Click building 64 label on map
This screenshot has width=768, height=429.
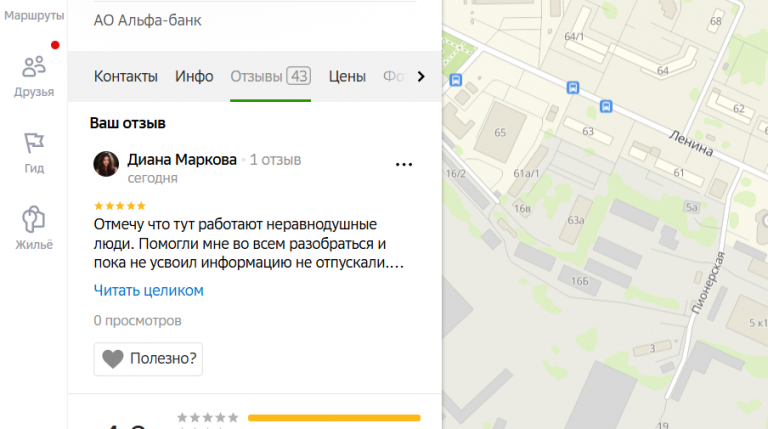coord(663,71)
